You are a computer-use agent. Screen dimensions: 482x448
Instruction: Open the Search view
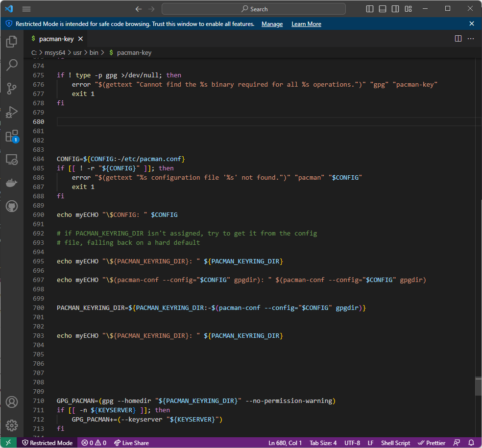[x=11, y=65]
